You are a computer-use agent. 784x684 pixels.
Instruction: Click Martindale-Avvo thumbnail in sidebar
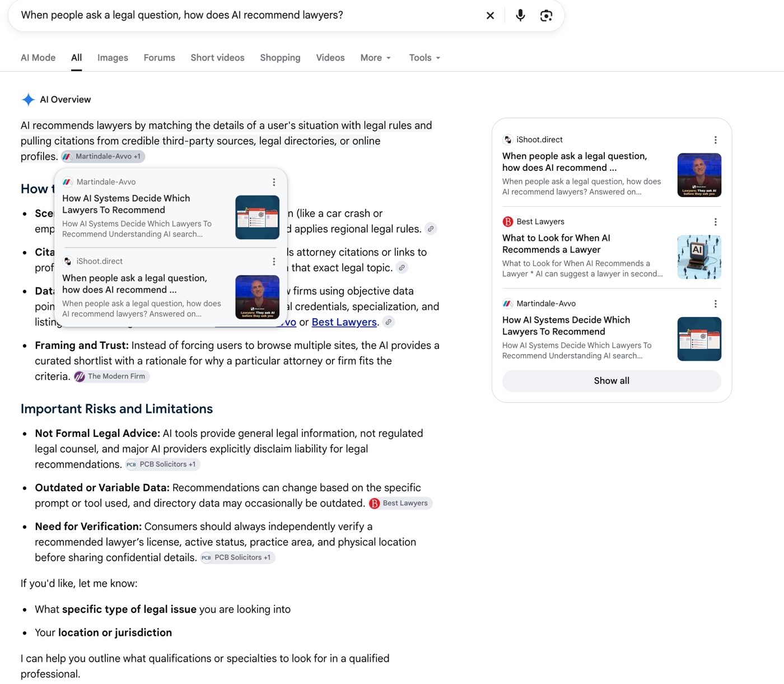tap(699, 339)
